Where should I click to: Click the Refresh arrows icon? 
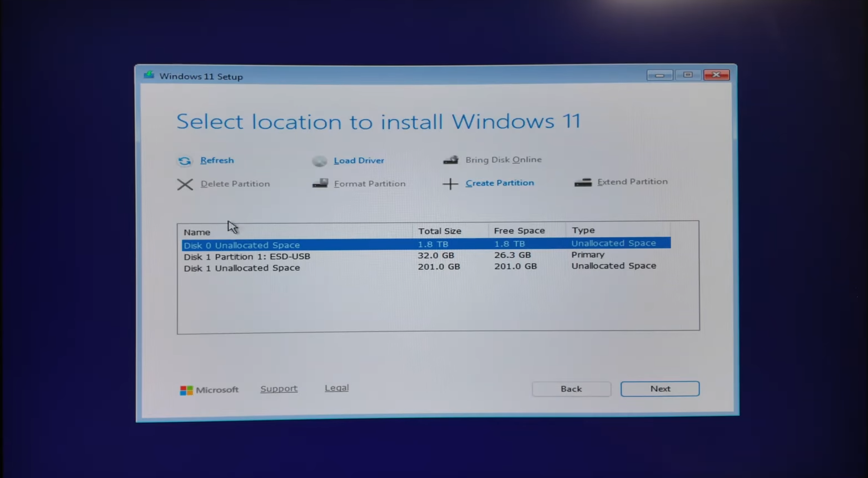click(185, 161)
